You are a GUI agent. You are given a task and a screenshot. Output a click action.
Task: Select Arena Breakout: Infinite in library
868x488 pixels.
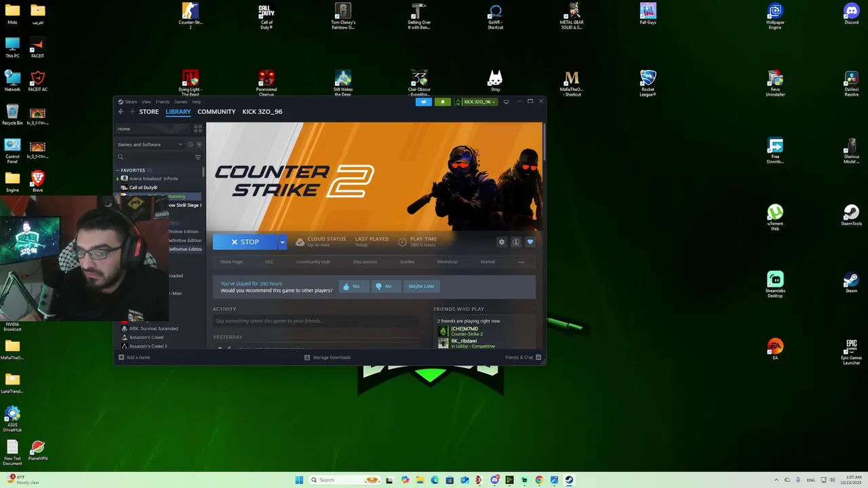click(153, 179)
